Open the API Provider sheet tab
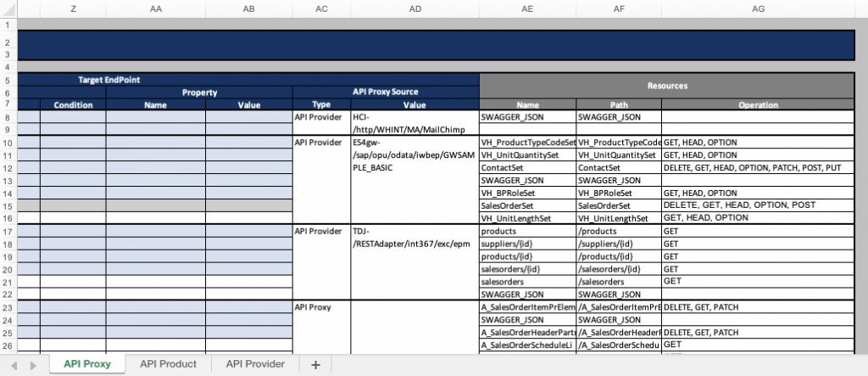This screenshot has width=868, height=376. click(255, 364)
